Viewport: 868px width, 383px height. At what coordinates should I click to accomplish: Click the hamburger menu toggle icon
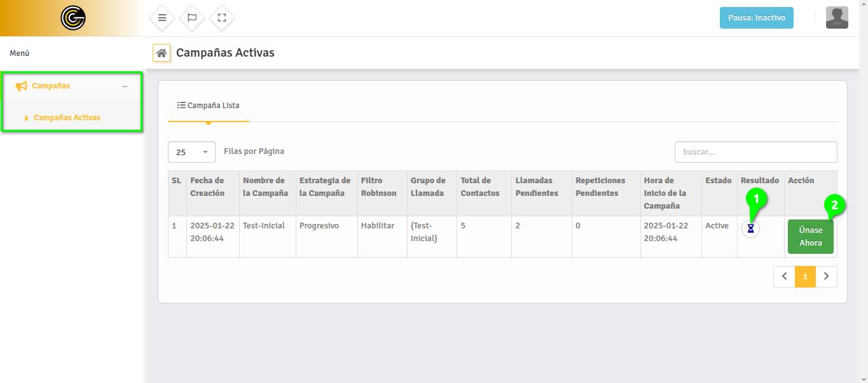pos(162,18)
